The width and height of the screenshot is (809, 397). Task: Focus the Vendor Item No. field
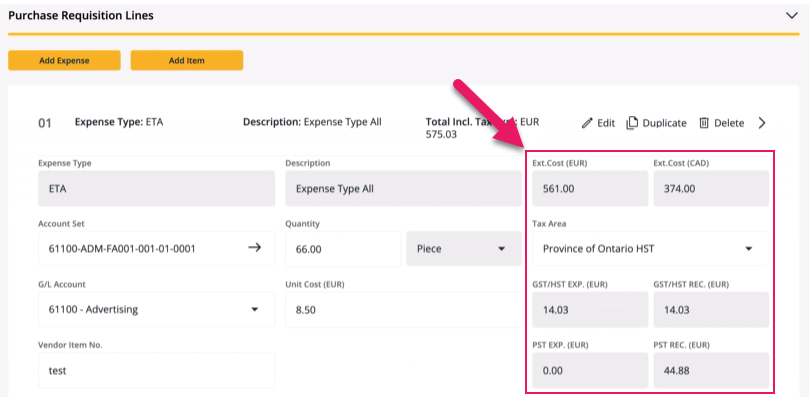156,371
